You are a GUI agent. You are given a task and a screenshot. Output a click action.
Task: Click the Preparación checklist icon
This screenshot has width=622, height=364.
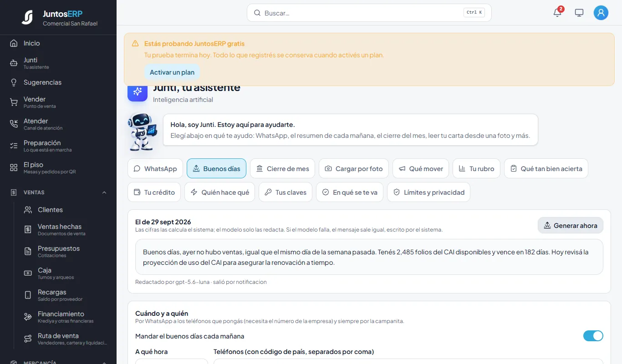[14, 146]
